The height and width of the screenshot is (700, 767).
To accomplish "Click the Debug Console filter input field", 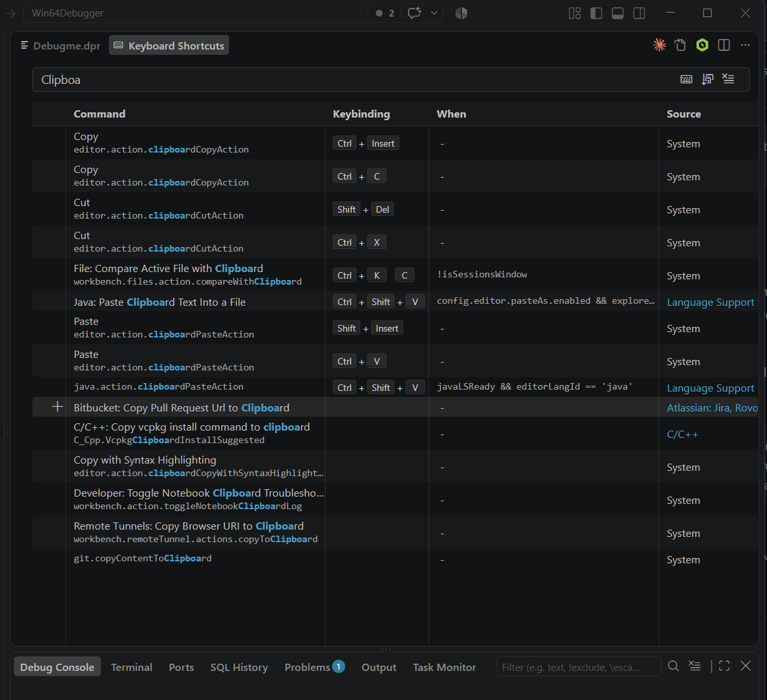I will pyautogui.click(x=578, y=667).
